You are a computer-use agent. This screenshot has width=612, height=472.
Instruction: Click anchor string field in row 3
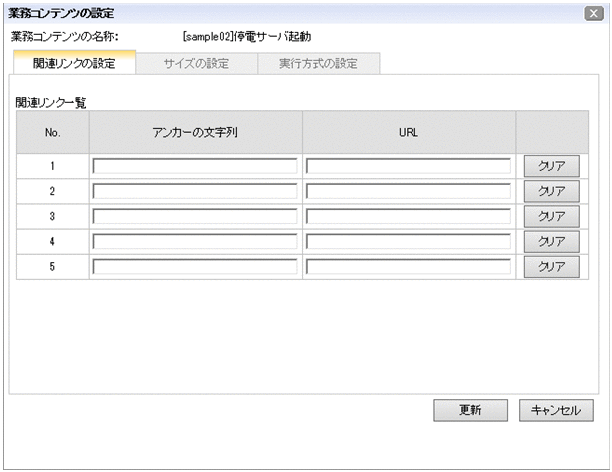pos(195,216)
